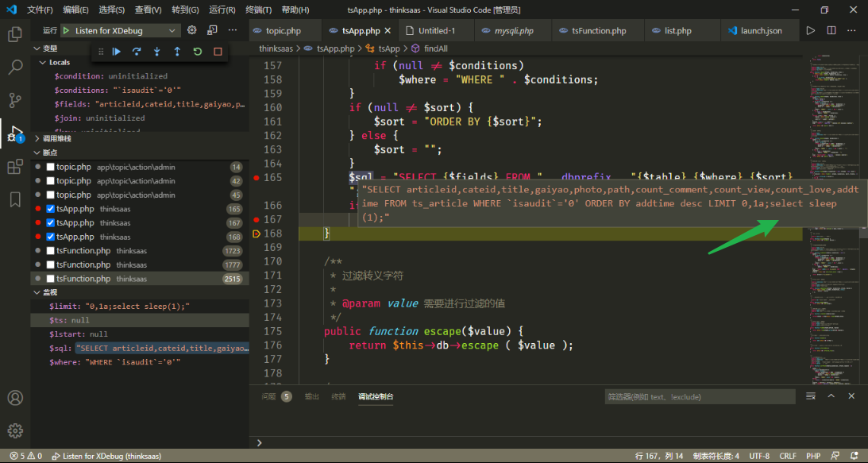Screen dimensions: 868x463
Task: Click the debug console filter input field
Action: pos(700,396)
